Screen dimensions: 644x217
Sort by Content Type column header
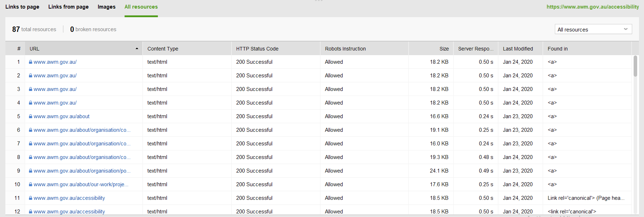tap(187, 49)
